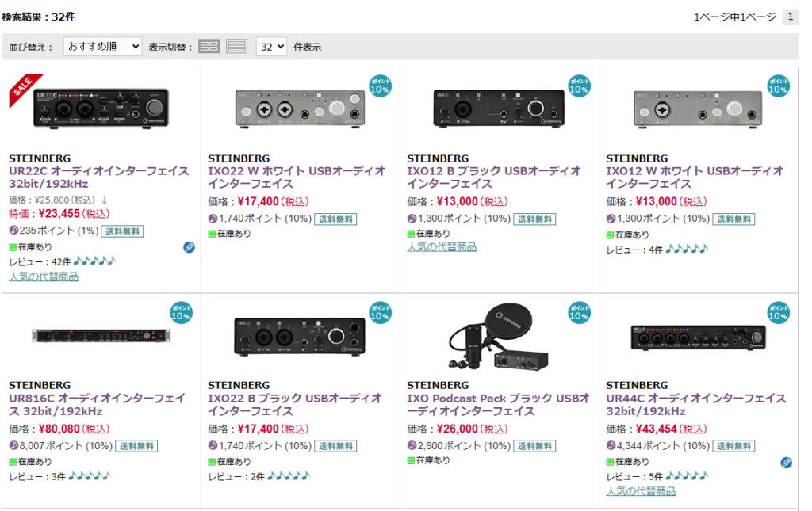Click the review star rating for UR22C
Image resolution: width=812 pixels, height=511 pixels.
(94, 261)
